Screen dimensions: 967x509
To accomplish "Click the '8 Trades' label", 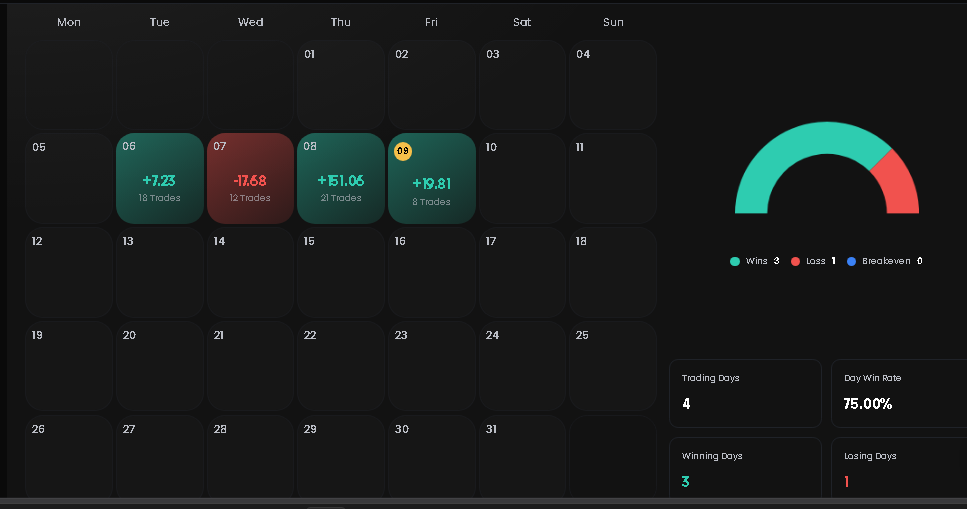I will (432, 202).
